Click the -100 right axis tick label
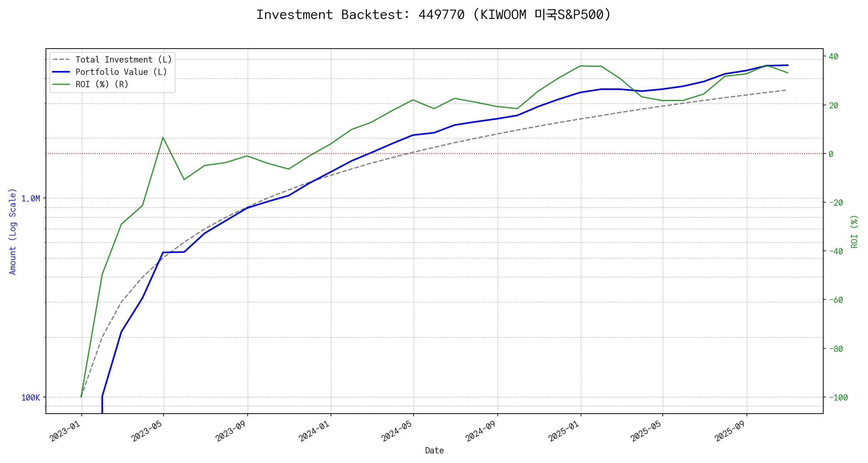This screenshot has height=463, width=868. 838,398
